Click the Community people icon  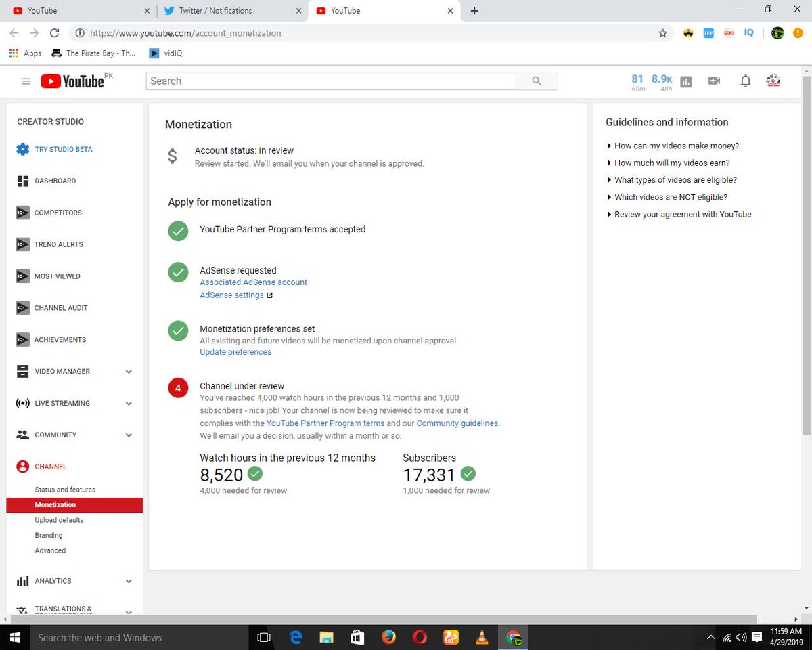[23, 435]
